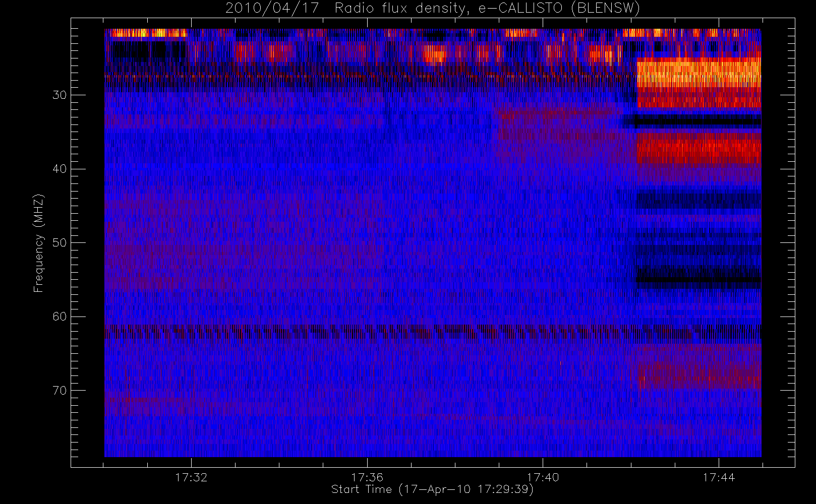The width and height of the screenshot is (816, 504).
Task: Click the 'Start Time (17-Apr-10 17:29:39)' label
Action: pyautogui.click(x=432, y=489)
